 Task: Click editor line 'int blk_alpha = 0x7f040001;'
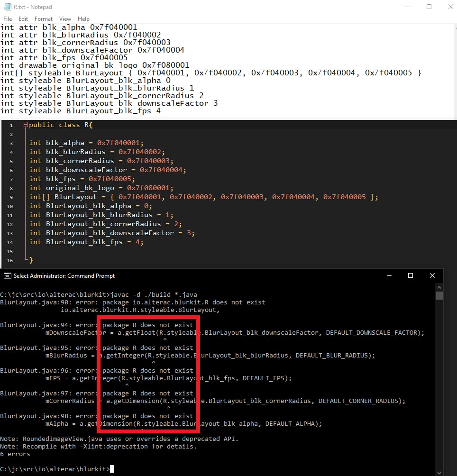pos(86,143)
